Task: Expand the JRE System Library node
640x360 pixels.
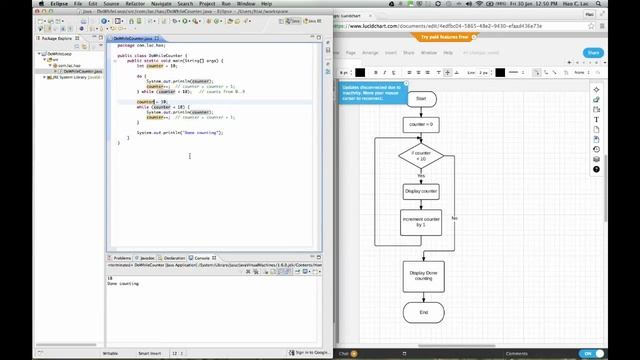Action: 45,77
